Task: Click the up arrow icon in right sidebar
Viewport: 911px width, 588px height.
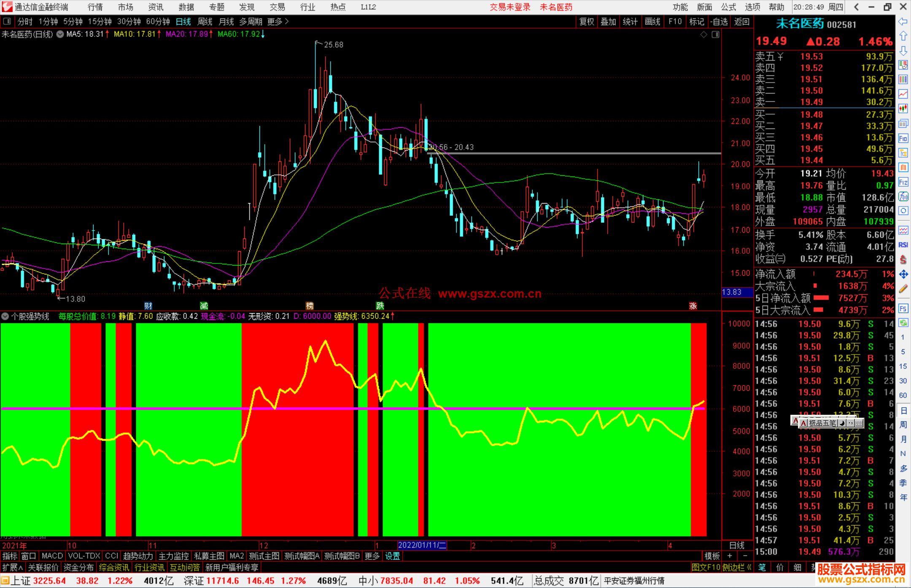Action: 903,36
